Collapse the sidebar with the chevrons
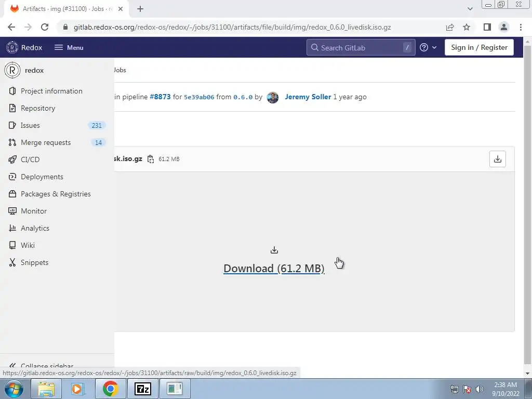This screenshot has width=532, height=399. coord(12,366)
